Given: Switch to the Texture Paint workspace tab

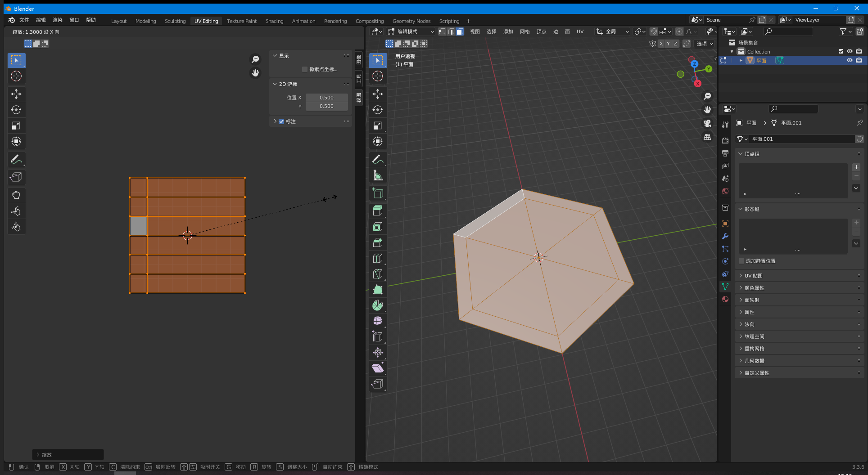Looking at the screenshot, I should (x=242, y=21).
